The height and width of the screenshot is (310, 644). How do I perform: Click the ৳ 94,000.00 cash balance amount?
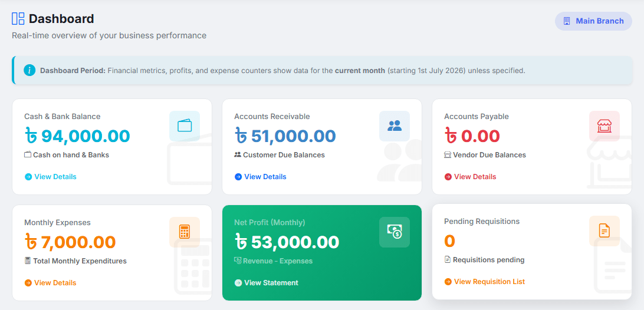(x=77, y=136)
